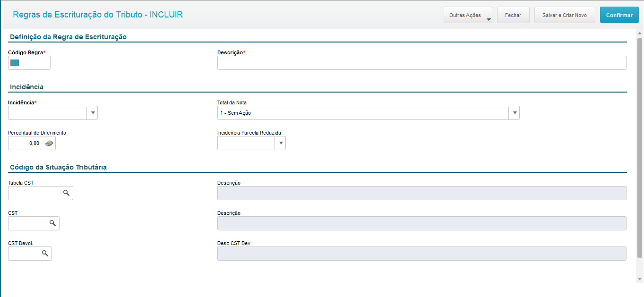This screenshot has height=297, width=644.
Task: Click the CST Devol. search magnifier icon
Action: [45, 254]
